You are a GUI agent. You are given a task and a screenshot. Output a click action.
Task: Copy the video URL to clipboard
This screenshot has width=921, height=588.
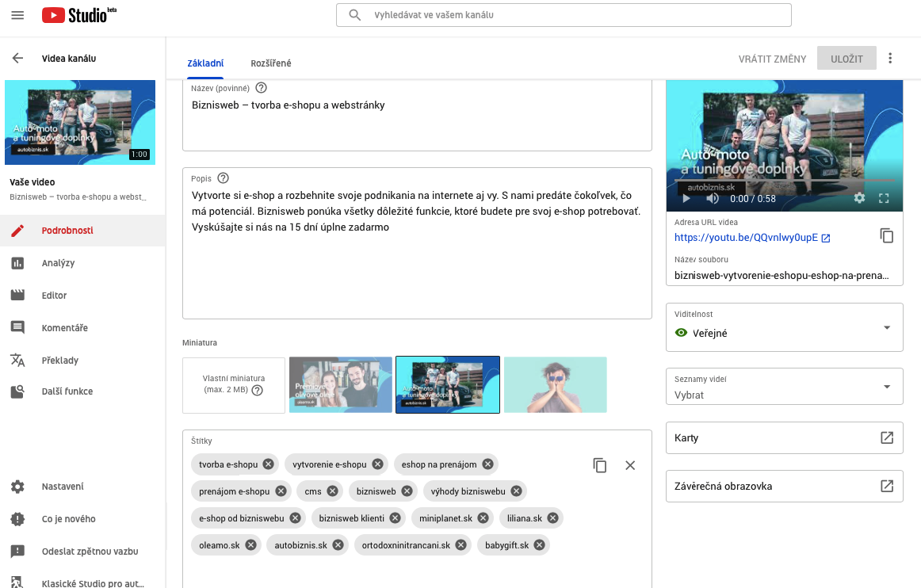[x=887, y=235]
